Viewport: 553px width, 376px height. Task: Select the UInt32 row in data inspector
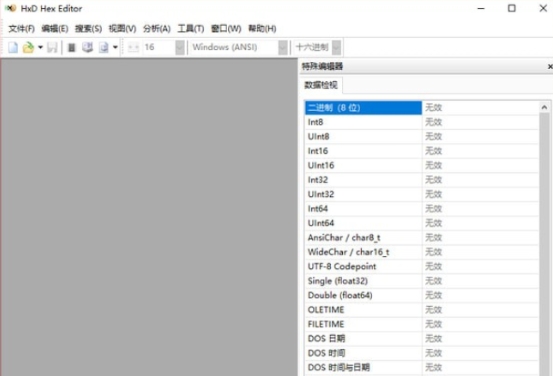[x=421, y=194]
